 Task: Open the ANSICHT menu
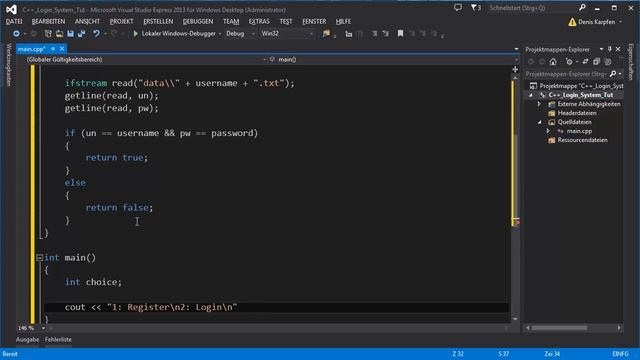tap(87, 22)
